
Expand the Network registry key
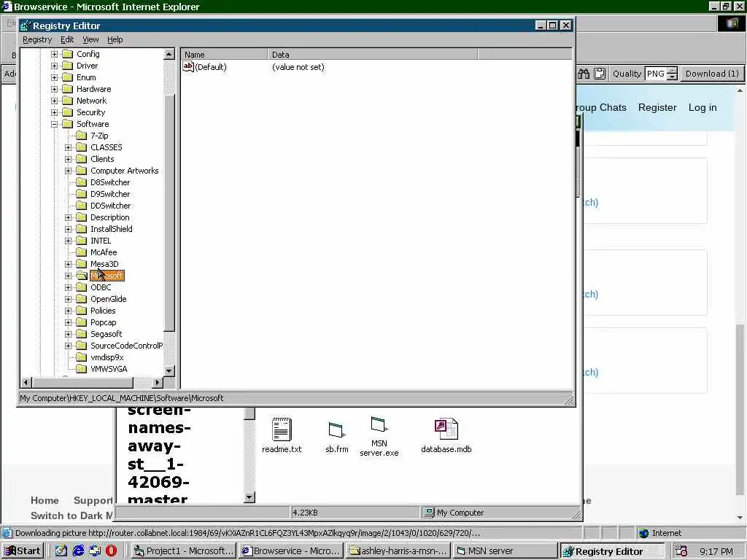54,101
